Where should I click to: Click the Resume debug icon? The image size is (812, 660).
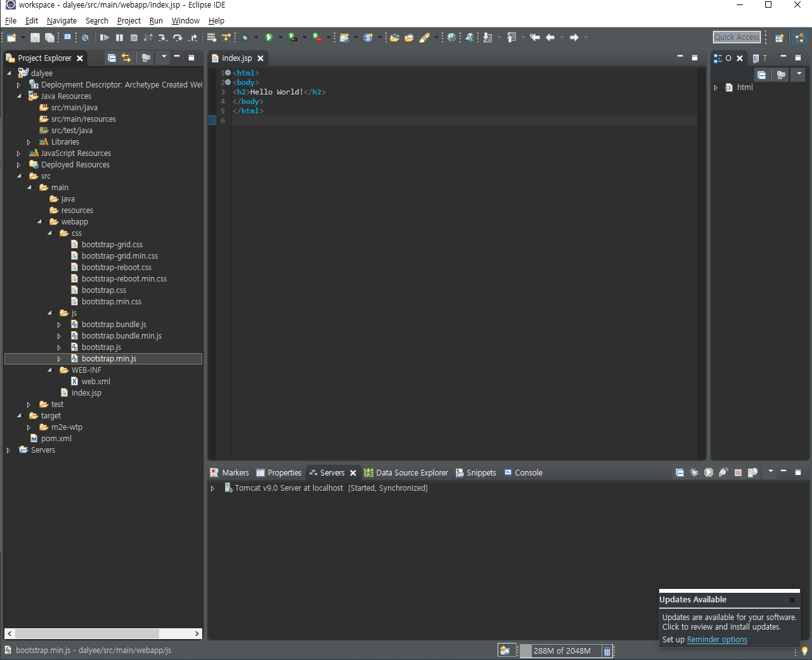click(105, 37)
